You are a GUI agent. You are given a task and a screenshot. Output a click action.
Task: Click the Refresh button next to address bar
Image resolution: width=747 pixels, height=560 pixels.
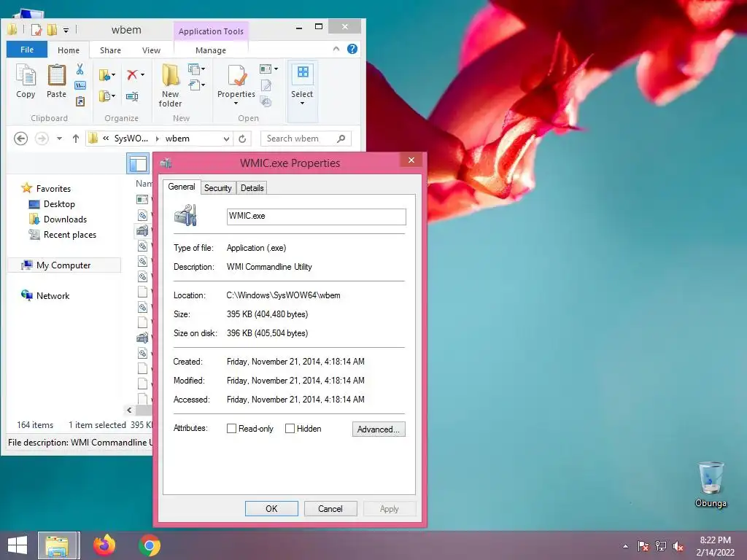pyautogui.click(x=242, y=139)
